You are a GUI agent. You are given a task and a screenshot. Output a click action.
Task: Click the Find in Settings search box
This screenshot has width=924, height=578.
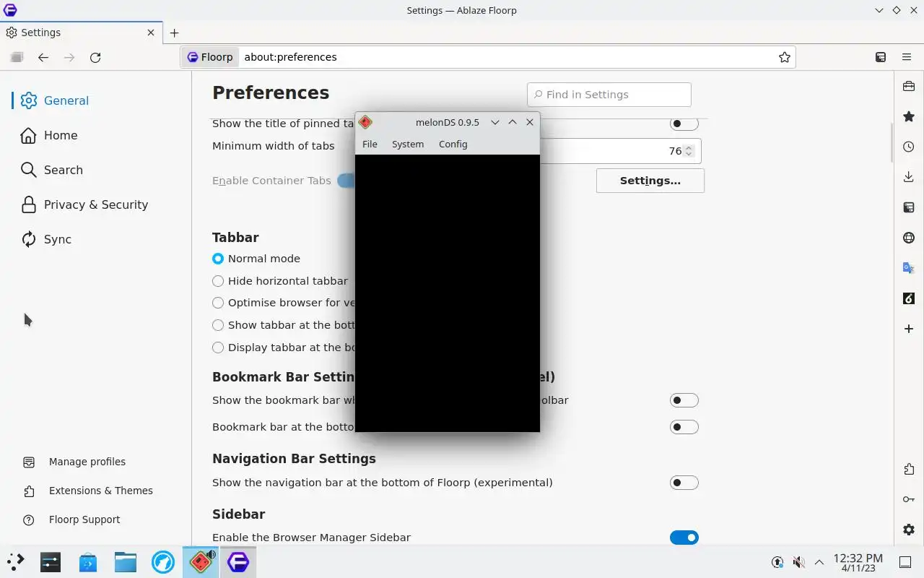tap(609, 95)
